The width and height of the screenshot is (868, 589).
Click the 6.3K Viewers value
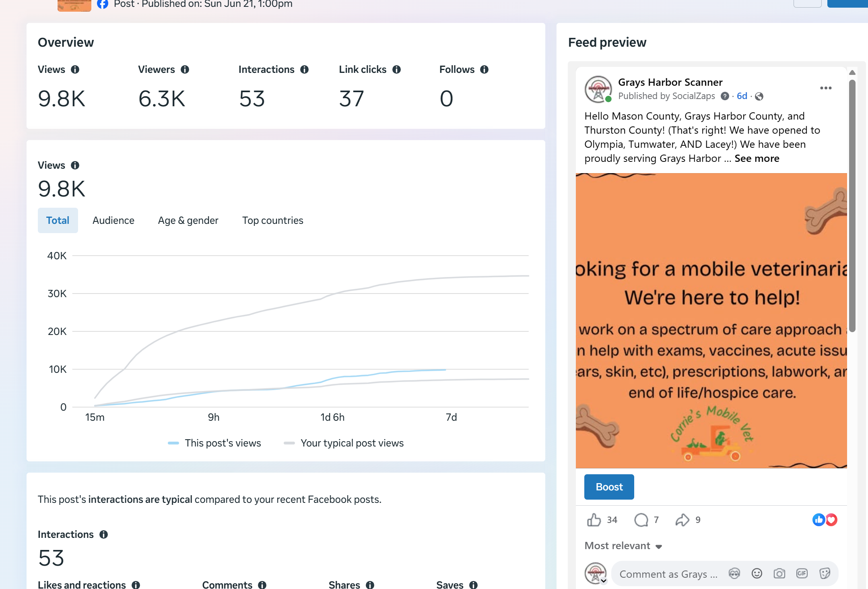coord(162,99)
